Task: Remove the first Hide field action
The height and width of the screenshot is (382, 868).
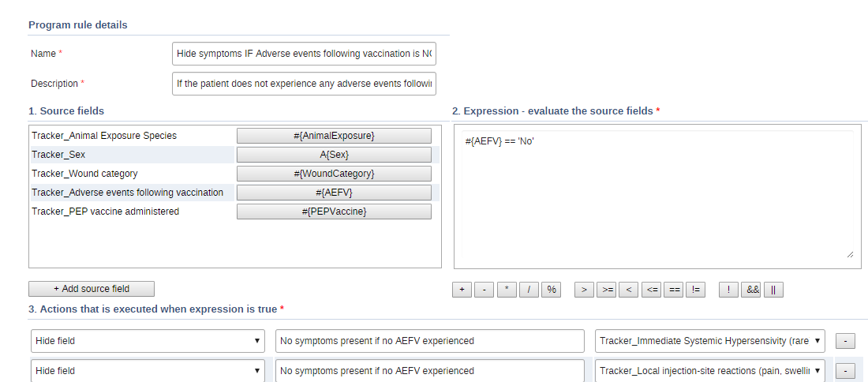Action: (844, 341)
